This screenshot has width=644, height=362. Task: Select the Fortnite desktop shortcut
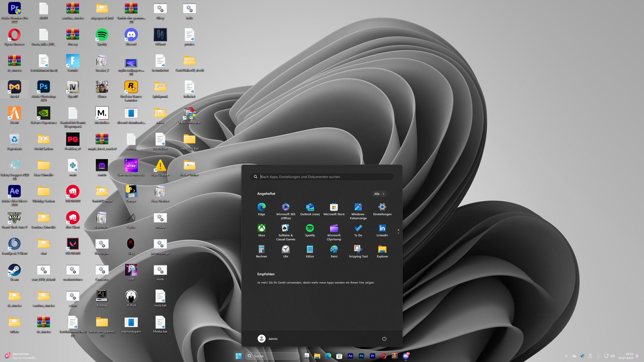[x=73, y=63]
